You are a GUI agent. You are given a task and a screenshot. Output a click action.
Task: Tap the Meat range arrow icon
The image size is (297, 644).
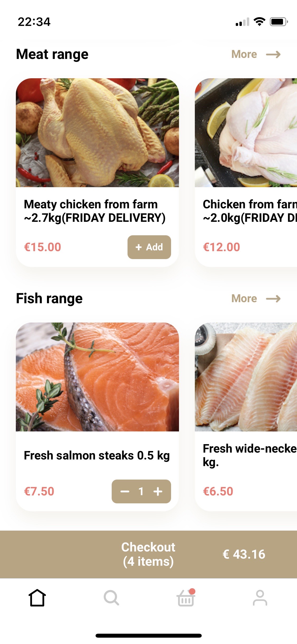(273, 54)
